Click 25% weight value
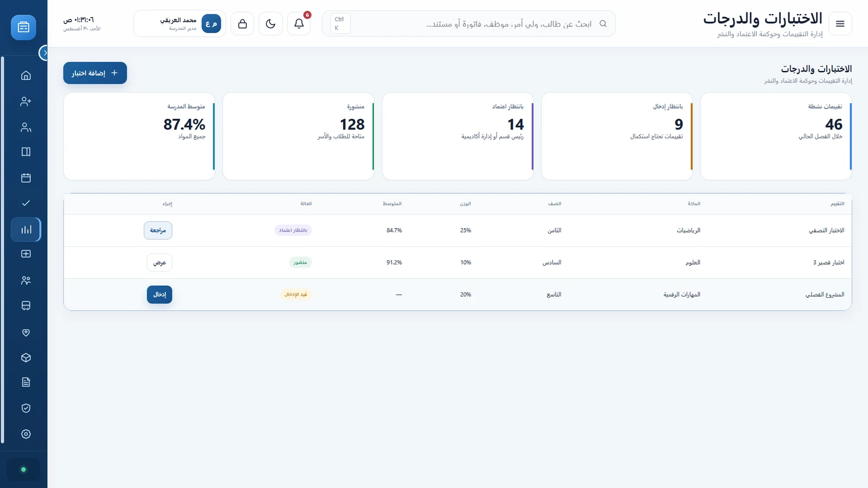The width and height of the screenshot is (868, 488). pos(465,230)
